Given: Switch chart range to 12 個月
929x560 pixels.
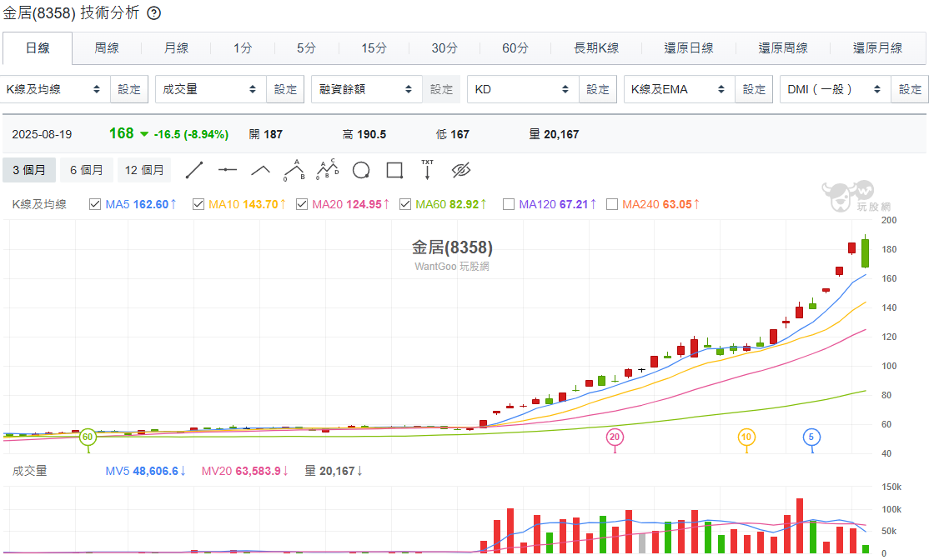Looking at the screenshot, I should coord(143,170).
